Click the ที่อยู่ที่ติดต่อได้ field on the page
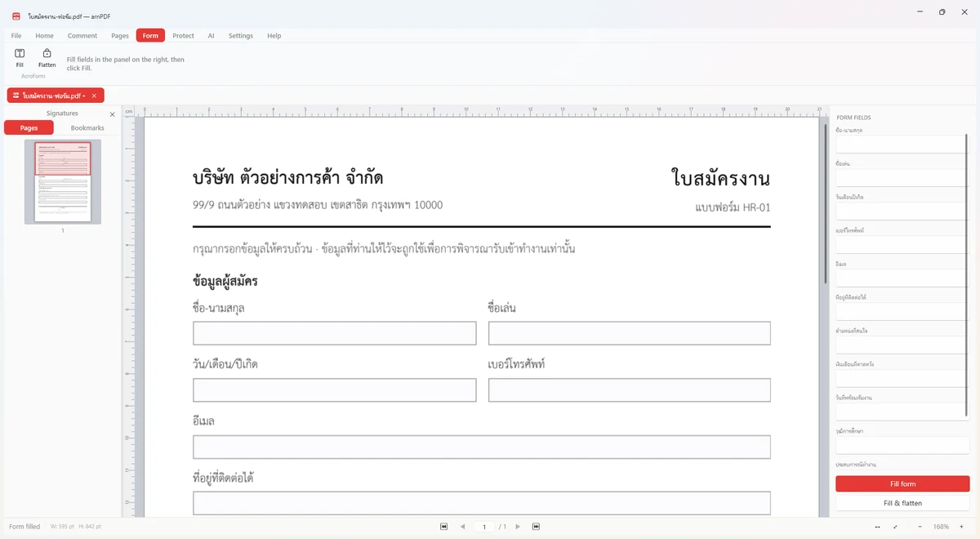The height and width of the screenshot is (539, 980). coord(482,503)
